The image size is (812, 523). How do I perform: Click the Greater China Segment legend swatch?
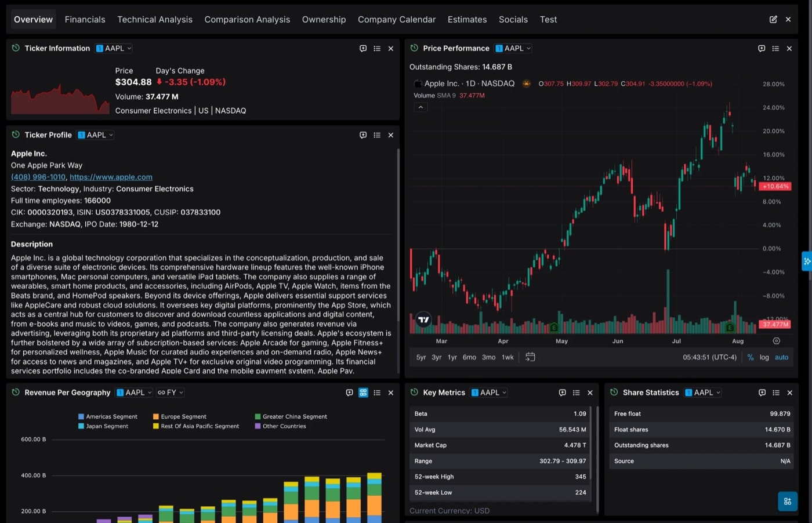(x=258, y=416)
